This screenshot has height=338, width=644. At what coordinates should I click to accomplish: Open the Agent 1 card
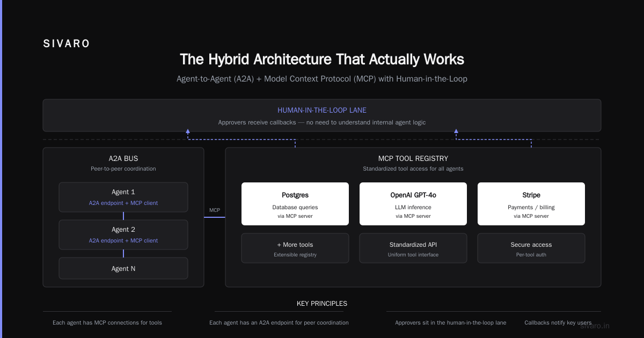click(123, 197)
